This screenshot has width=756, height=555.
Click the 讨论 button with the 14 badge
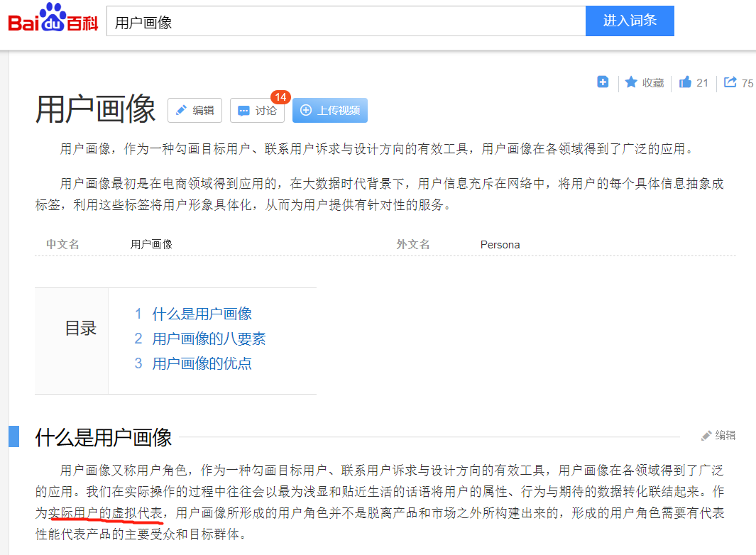(x=256, y=111)
